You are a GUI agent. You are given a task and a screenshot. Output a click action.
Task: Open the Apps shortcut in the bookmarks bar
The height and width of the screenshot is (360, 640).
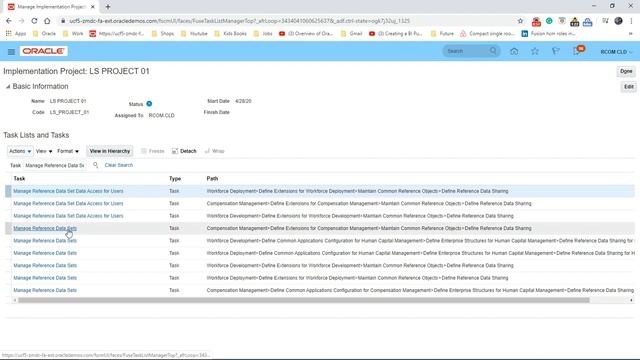(16, 33)
